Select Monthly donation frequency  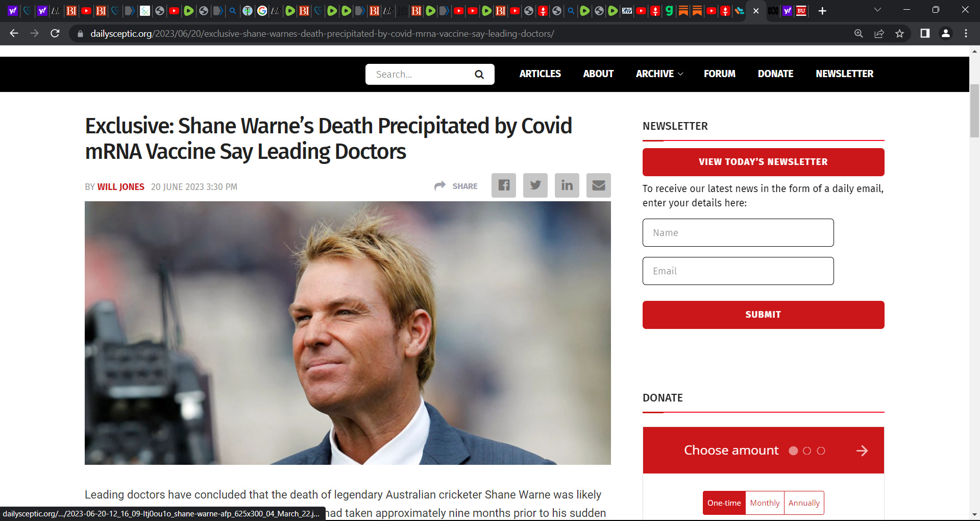pyautogui.click(x=765, y=503)
